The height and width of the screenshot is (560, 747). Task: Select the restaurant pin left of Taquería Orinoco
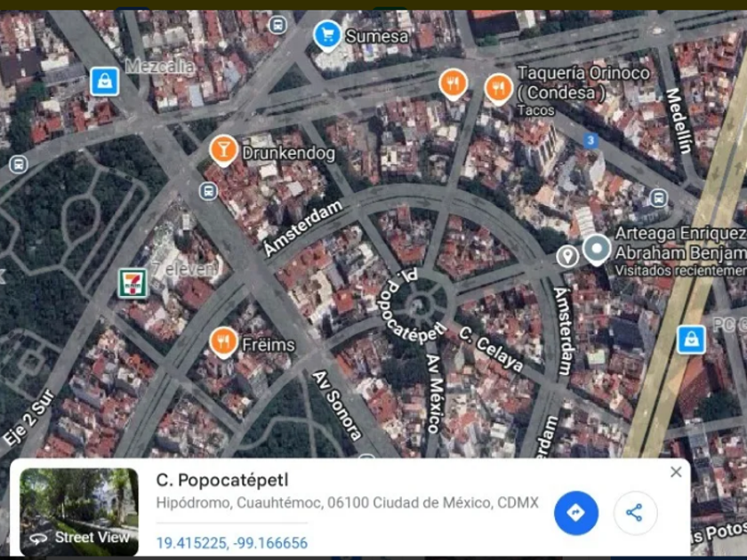tap(453, 84)
